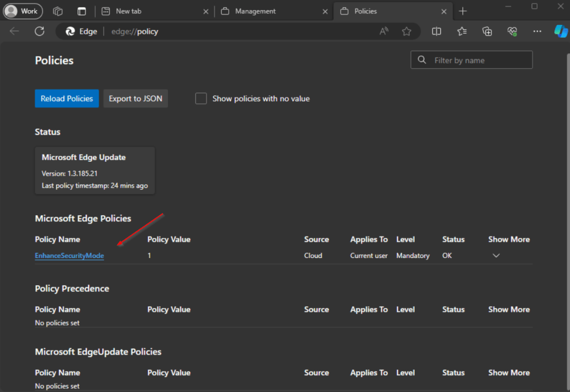570x392 pixels.
Task: Open the Workspaces menu
Action: pos(57,11)
